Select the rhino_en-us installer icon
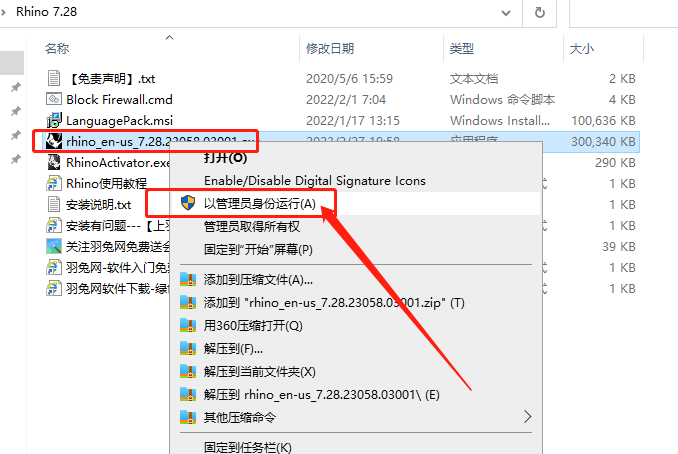Image resolution: width=678 pixels, height=454 pixels. coord(54,141)
